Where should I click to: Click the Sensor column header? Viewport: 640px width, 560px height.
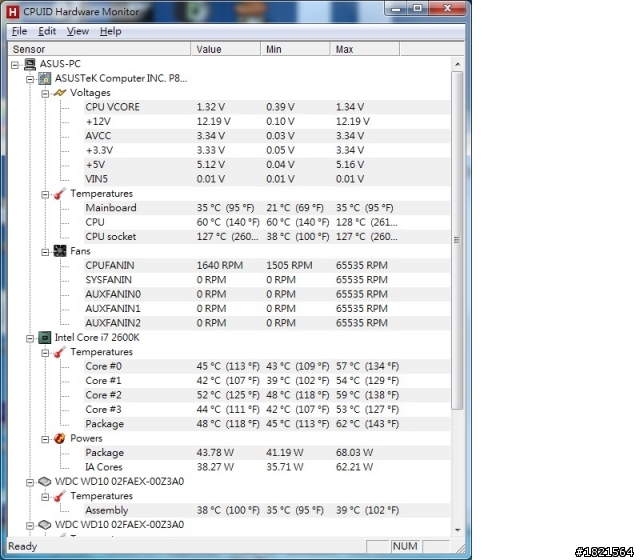pyautogui.click(x=99, y=49)
